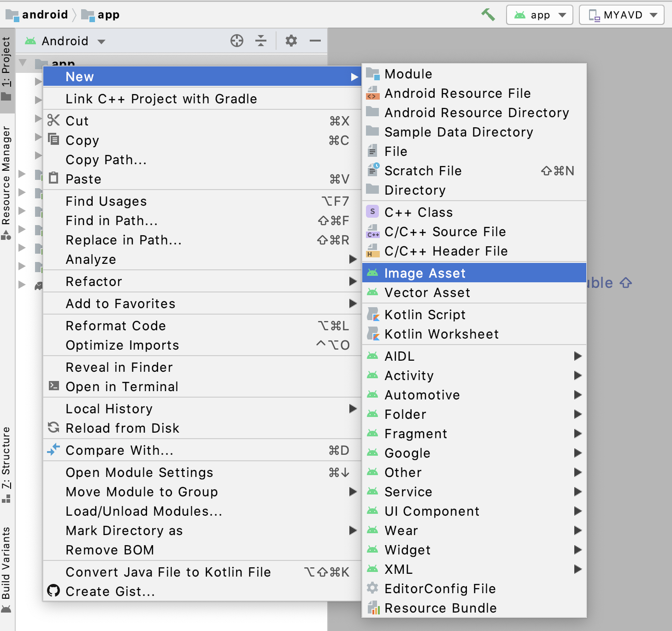Hide the Project panel with the minus icon
The width and height of the screenshot is (672, 631).
tap(315, 41)
